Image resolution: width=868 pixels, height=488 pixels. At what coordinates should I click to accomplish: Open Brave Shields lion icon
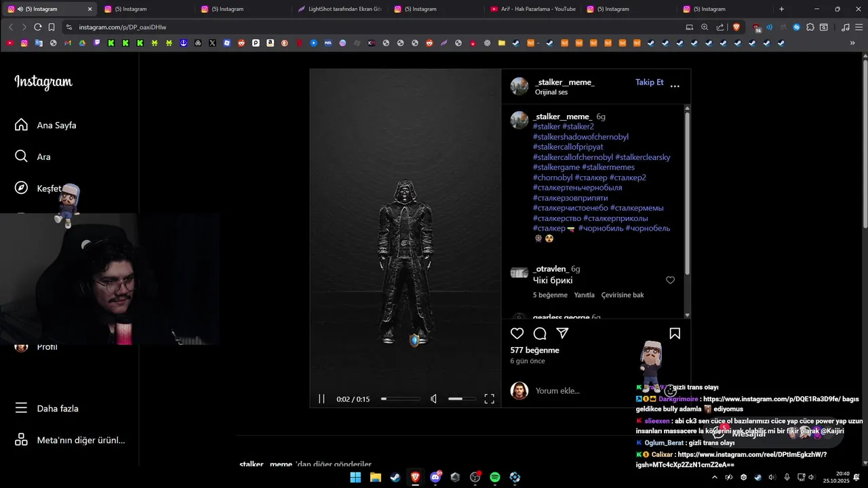click(736, 27)
